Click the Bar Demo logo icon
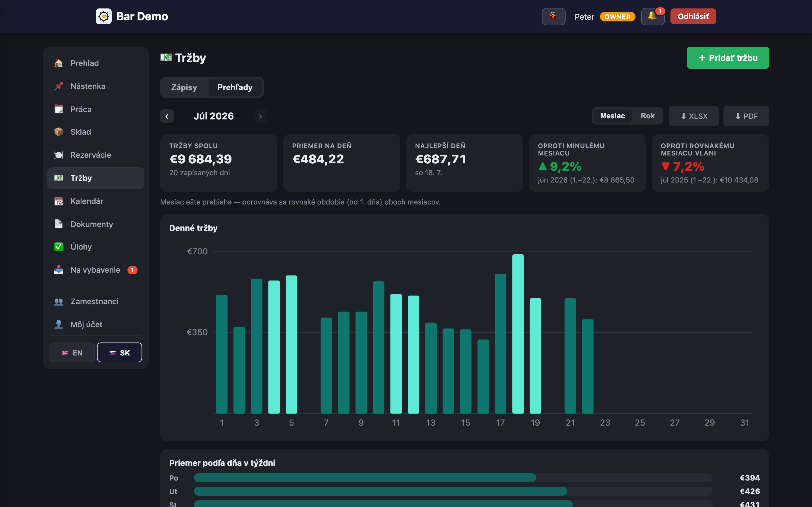The height and width of the screenshot is (507, 812). [104, 16]
